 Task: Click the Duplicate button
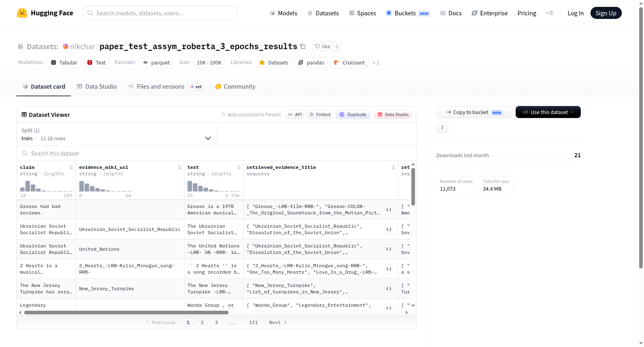click(353, 114)
